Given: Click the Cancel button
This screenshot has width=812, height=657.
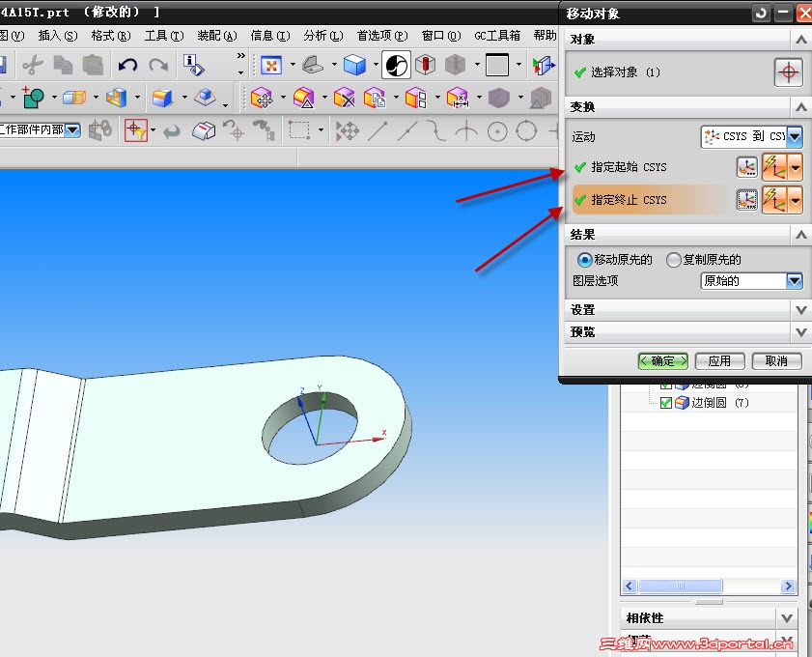Looking at the screenshot, I should (x=776, y=361).
